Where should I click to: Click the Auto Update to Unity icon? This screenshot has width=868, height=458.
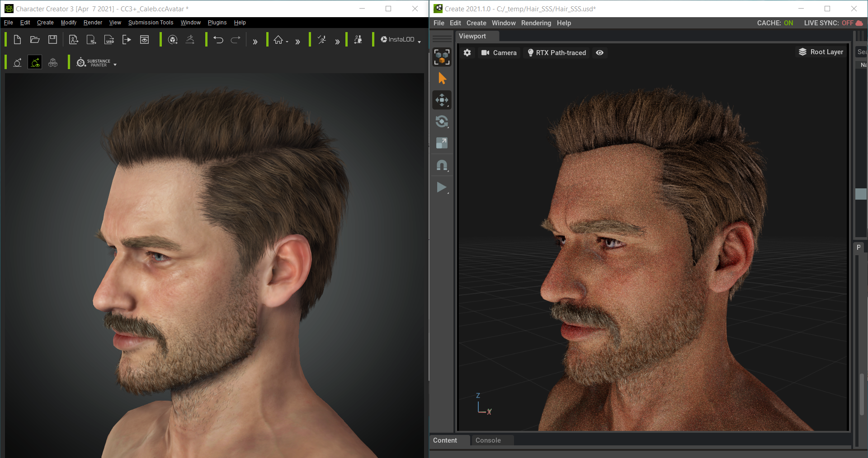coord(18,62)
